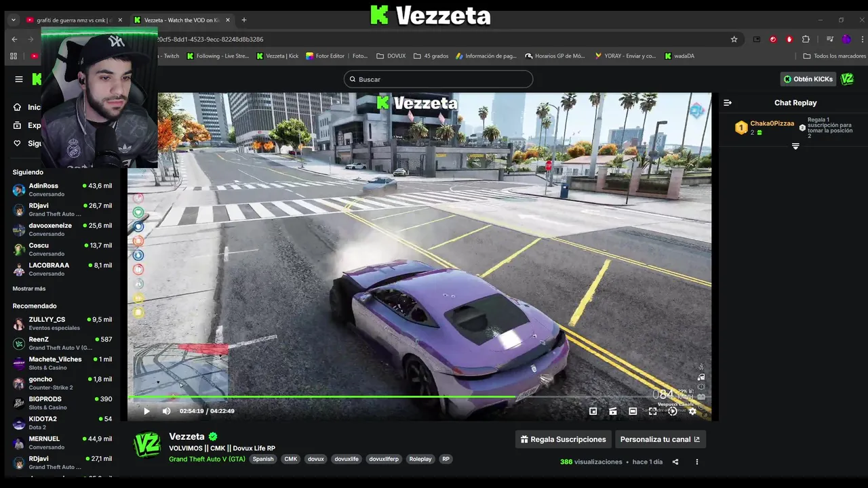868x488 pixels.
Task: Click the dashed-circle playback speed icon
Action: point(672,411)
